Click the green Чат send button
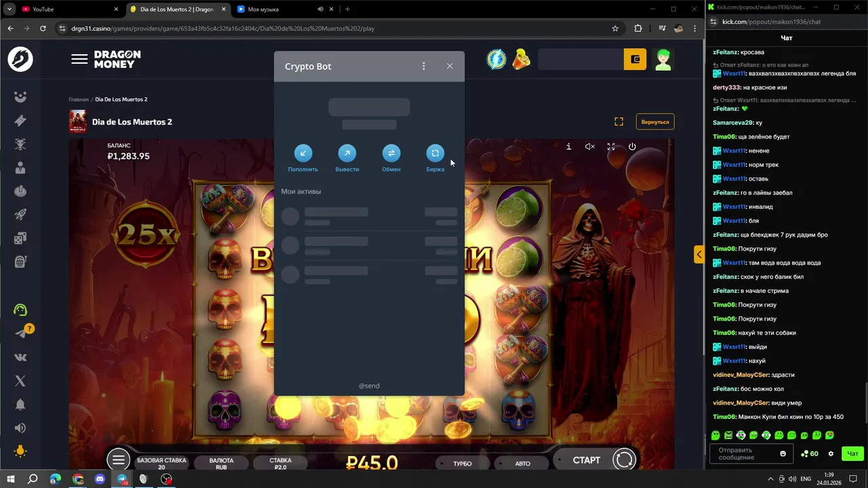 click(852, 454)
